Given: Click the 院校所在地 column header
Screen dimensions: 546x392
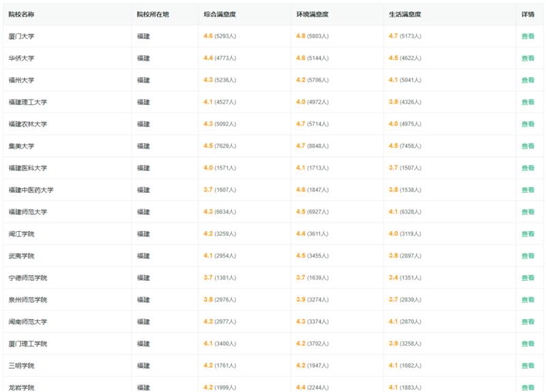Looking at the screenshot, I should click(x=153, y=14).
